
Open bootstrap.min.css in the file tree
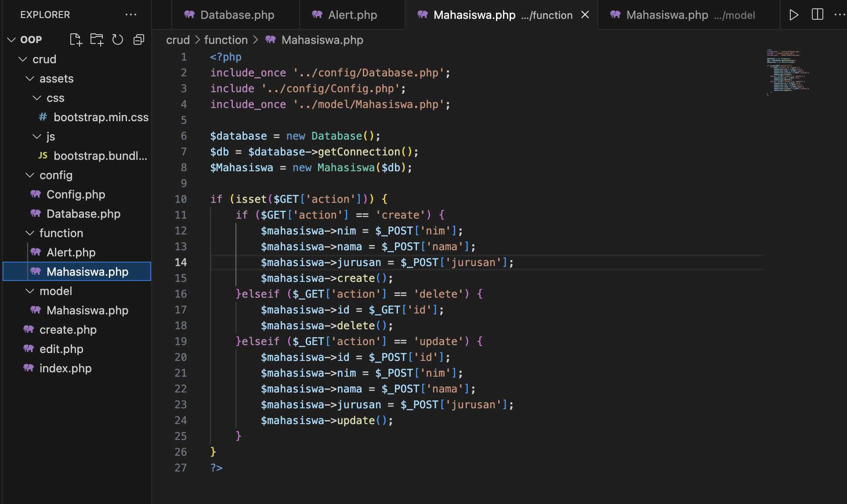[101, 117]
